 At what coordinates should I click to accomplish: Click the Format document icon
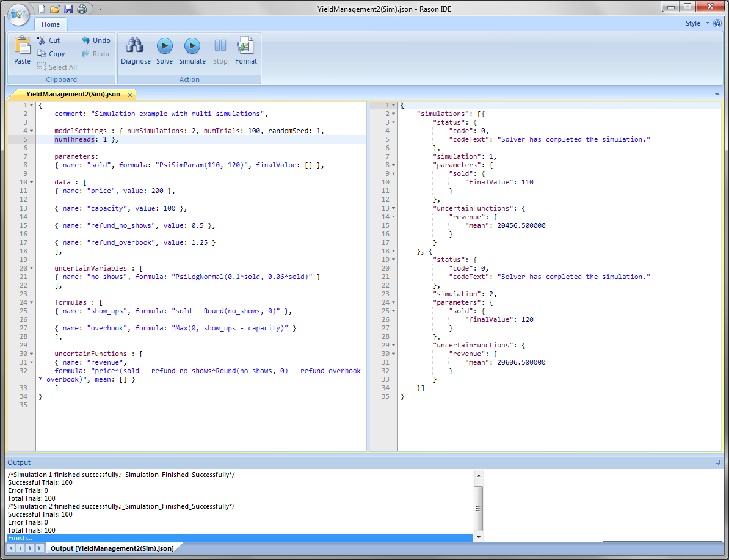point(245,46)
